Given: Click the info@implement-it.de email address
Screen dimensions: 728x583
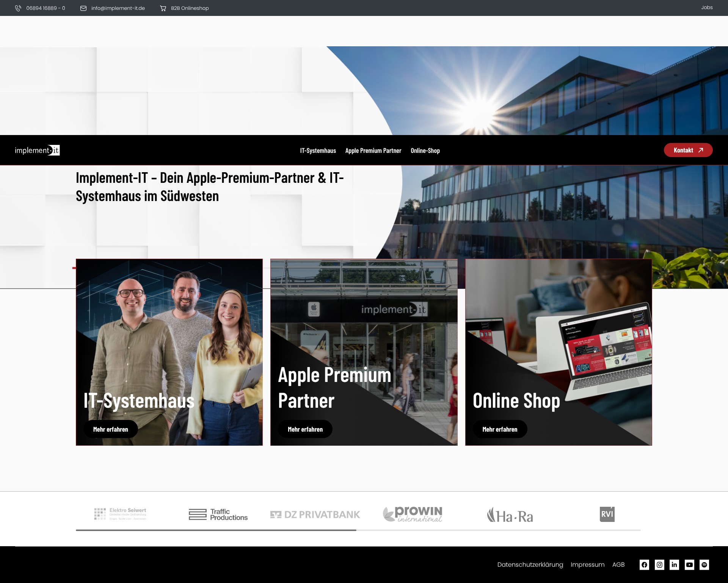Looking at the screenshot, I should 118,8.
